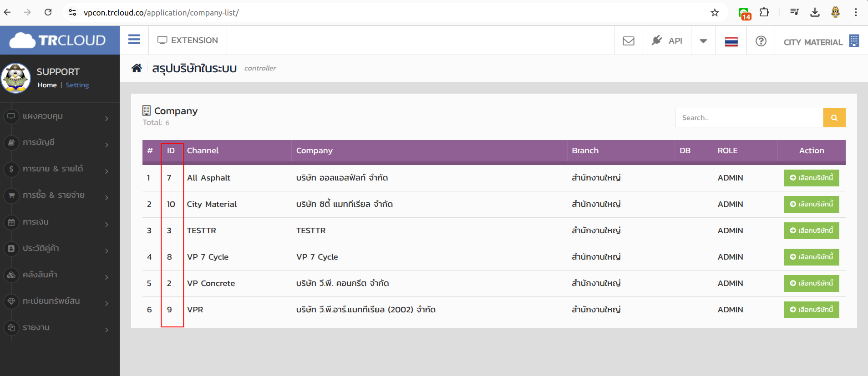The height and width of the screenshot is (376, 868).
Task: Click the แผงควบคุม monitor icon
Action: tap(11, 116)
